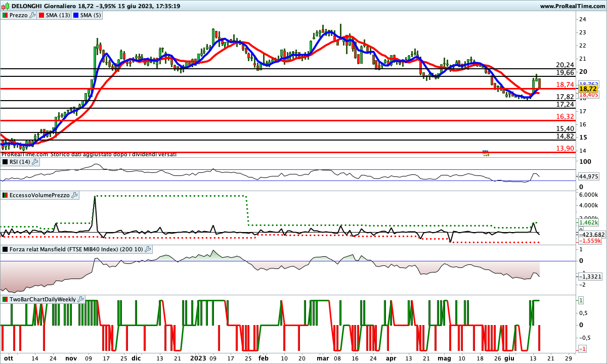Viewport: 607px width, 364px height.
Task: Click the red 16,32 level label
Action: tap(565, 116)
